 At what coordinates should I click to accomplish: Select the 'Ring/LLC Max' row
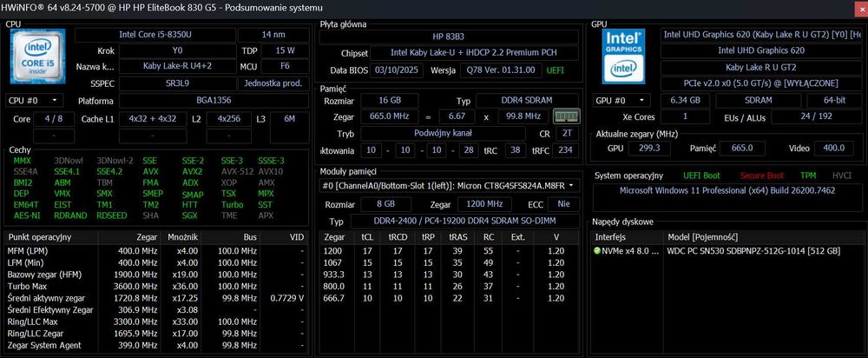(156, 322)
